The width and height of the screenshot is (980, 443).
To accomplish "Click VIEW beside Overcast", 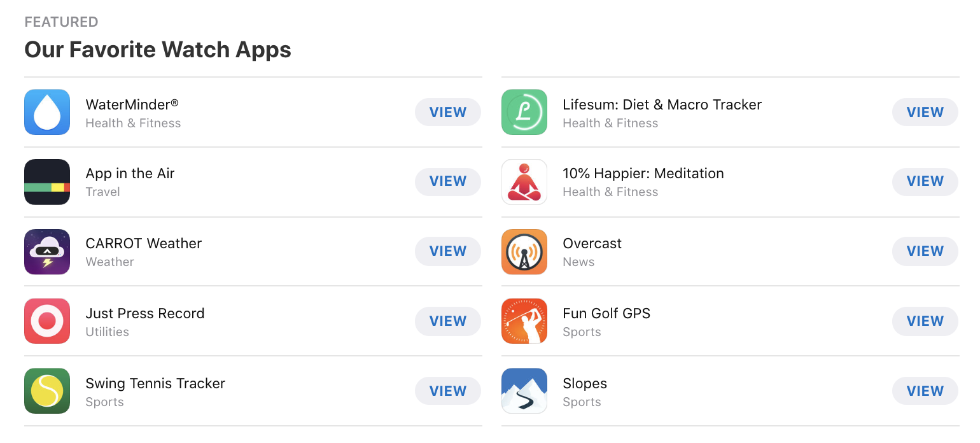I will click(925, 251).
